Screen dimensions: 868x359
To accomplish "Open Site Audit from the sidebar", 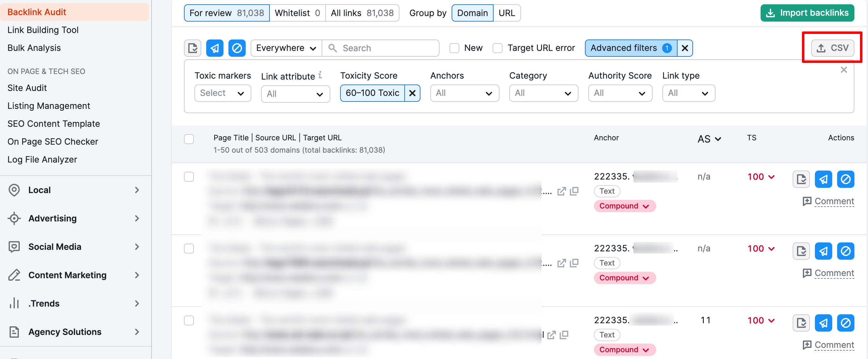I will coord(27,88).
